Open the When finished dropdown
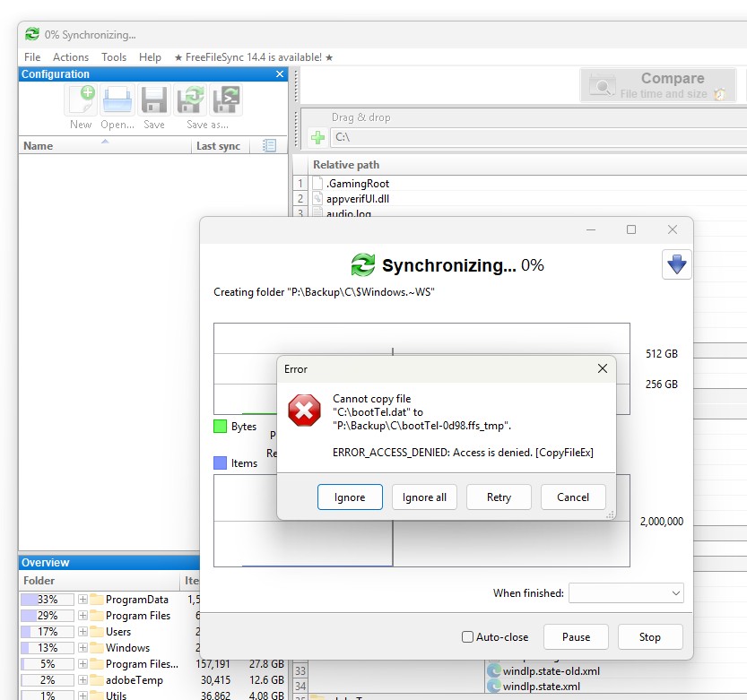This screenshot has height=700, width=747. point(626,592)
